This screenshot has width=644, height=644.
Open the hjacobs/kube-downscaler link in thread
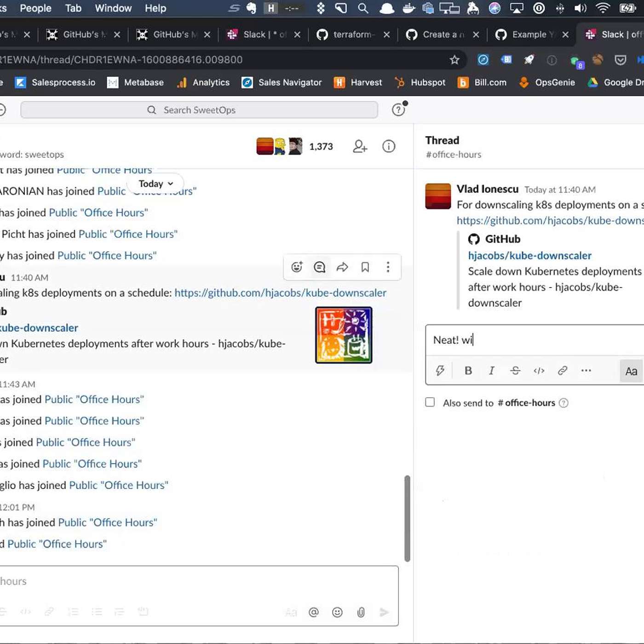[x=529, y=255]
